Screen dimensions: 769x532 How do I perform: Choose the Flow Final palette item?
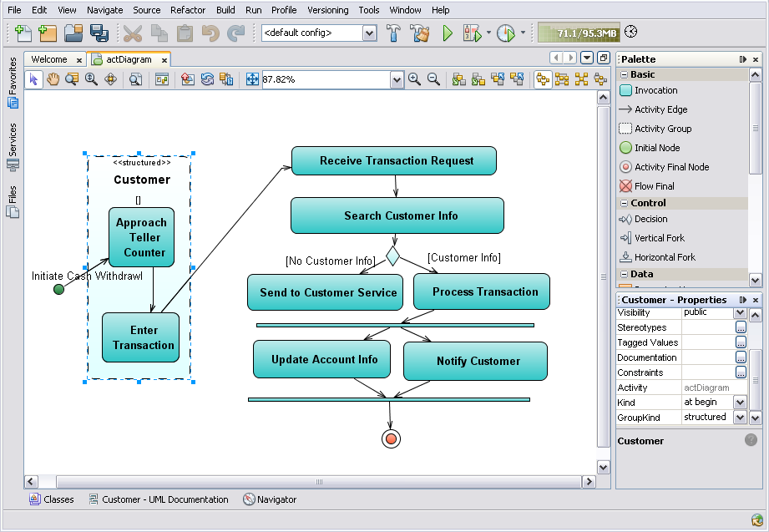[x=654, y=186]
